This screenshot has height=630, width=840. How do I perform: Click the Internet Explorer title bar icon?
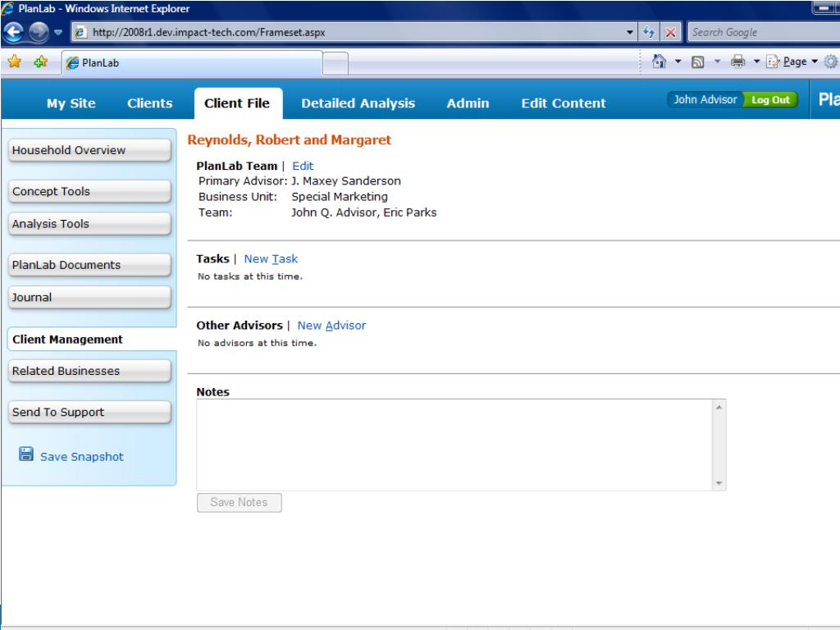point(8,8)
